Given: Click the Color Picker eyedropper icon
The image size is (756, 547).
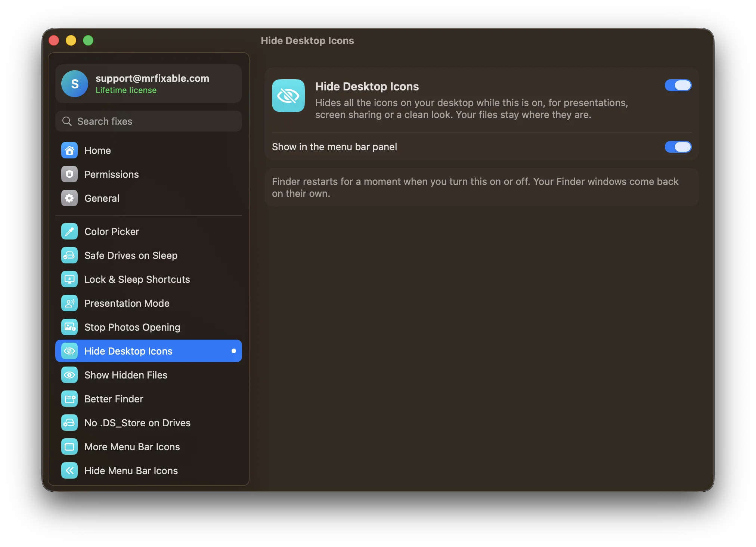Looking at the screenshot, I should coord(69,231).
